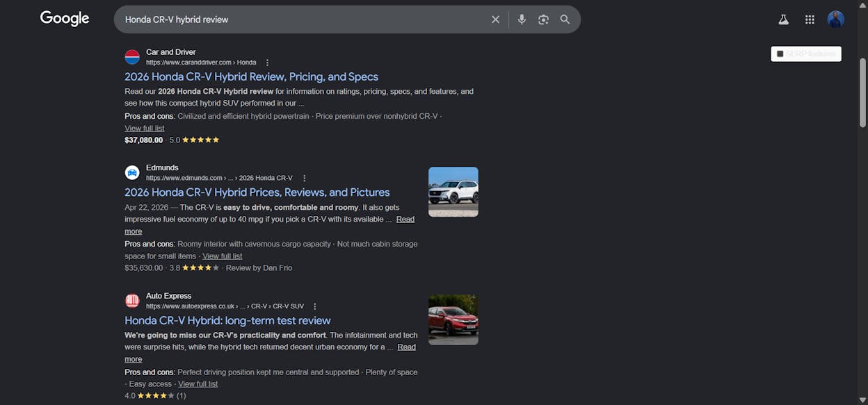
Task: Open the Google apps grid
Action: pyautogui.click(x=810, y=19)
